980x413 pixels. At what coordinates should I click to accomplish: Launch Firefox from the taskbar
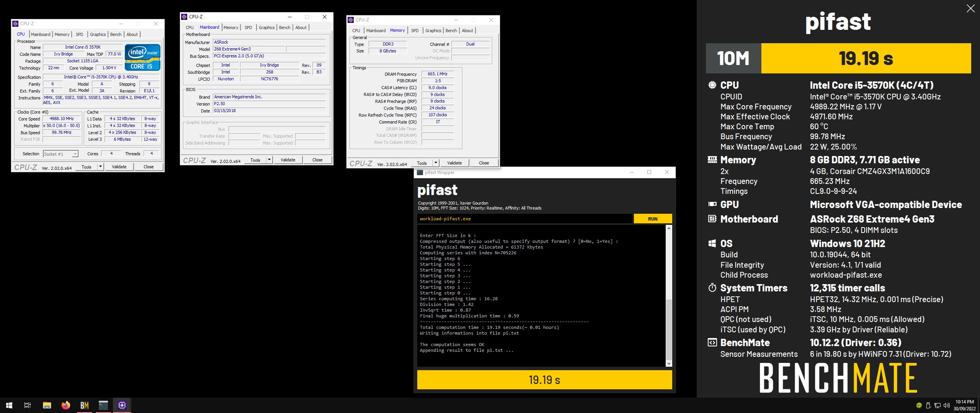coord(66,405)
